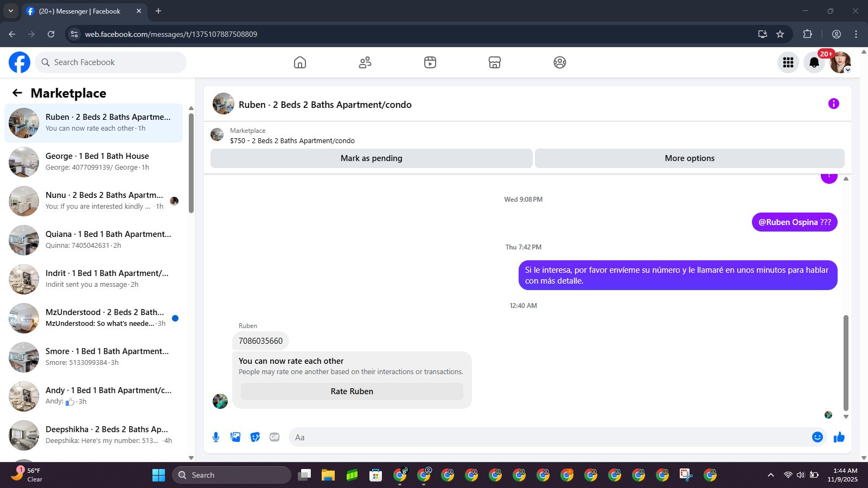Bookmark this tab with star icon
The image size is (868, 488).
point(780,34)
